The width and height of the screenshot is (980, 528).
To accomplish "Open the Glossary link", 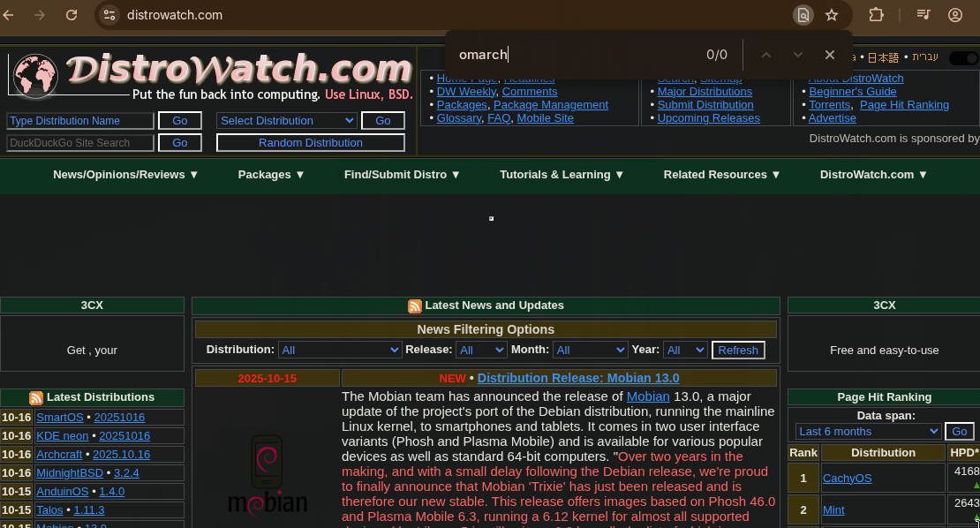I will (459, 118).
